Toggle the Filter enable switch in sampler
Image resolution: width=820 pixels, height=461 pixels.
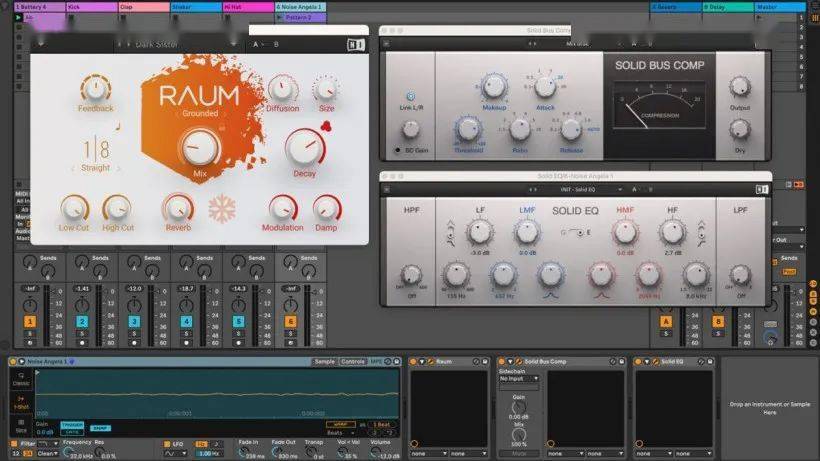pos(15,443)
